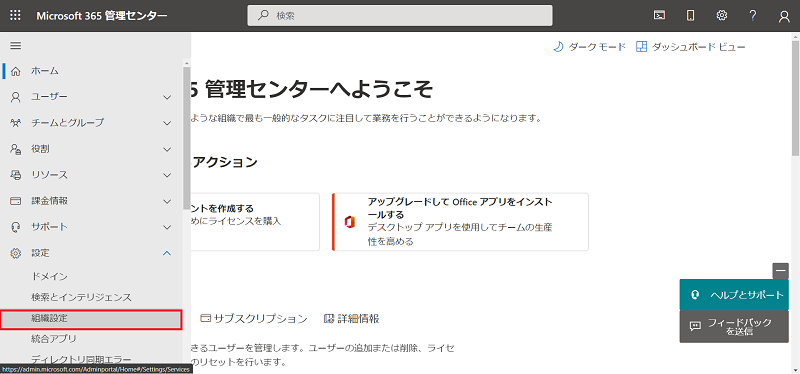Minimize the help widget with the dash button

pos(781,270)
